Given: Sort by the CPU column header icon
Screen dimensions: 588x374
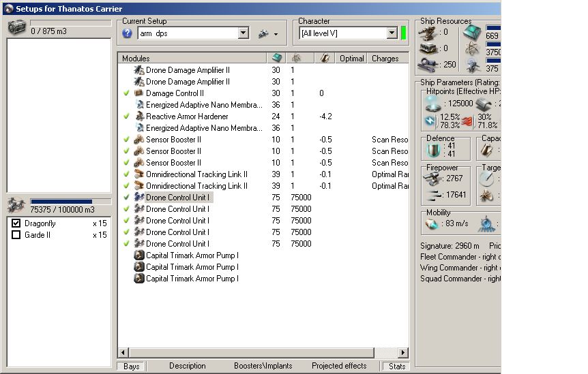Looking at the screenshot, I should pos(277,58).
